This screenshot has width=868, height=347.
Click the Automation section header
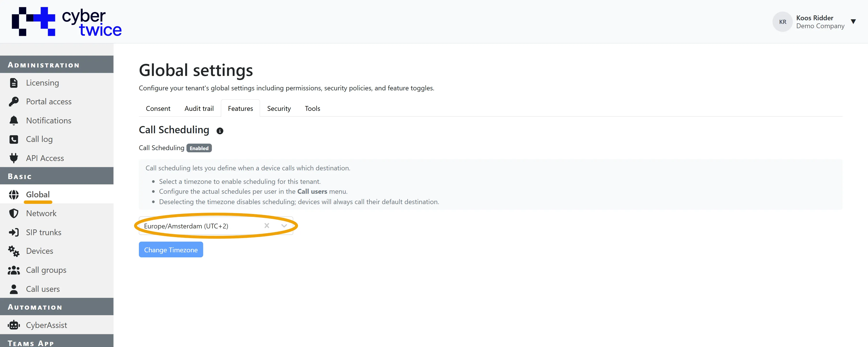(x=57, y=307)
